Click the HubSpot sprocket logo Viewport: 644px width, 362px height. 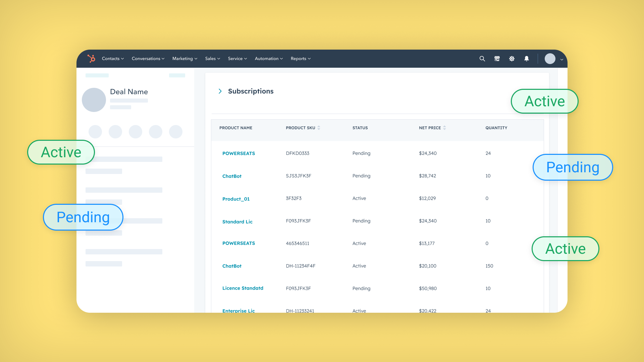[91, 59]
